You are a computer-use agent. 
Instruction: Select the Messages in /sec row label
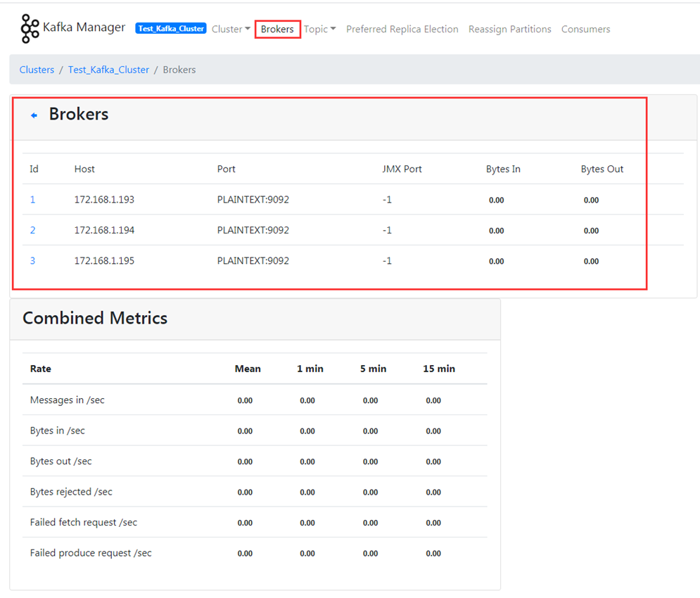pos(68,400)
